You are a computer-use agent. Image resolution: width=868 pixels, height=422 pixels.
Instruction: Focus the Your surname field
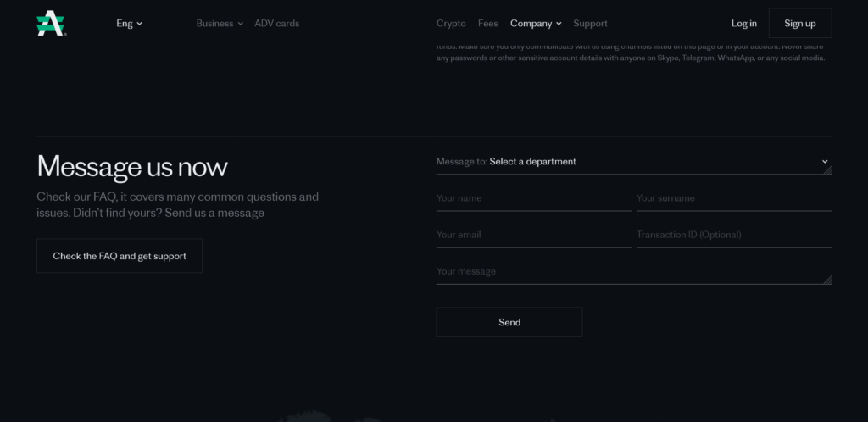(x=733, y=198)
